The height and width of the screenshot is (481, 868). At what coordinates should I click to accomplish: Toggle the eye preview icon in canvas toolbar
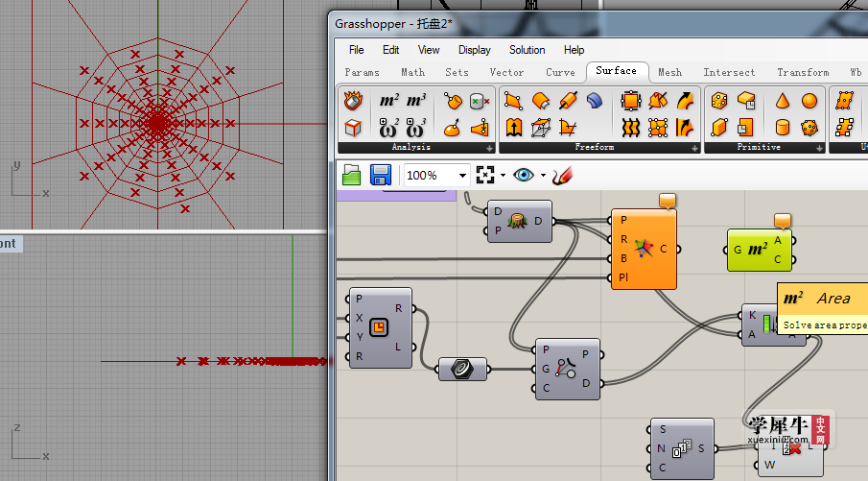coord(523,175)
